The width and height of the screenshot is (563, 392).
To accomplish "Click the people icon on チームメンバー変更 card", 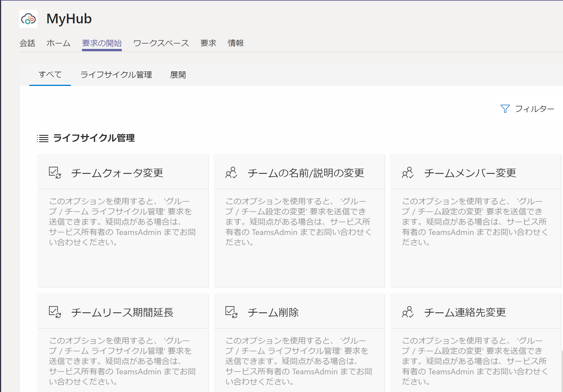I will pos(408,173).
